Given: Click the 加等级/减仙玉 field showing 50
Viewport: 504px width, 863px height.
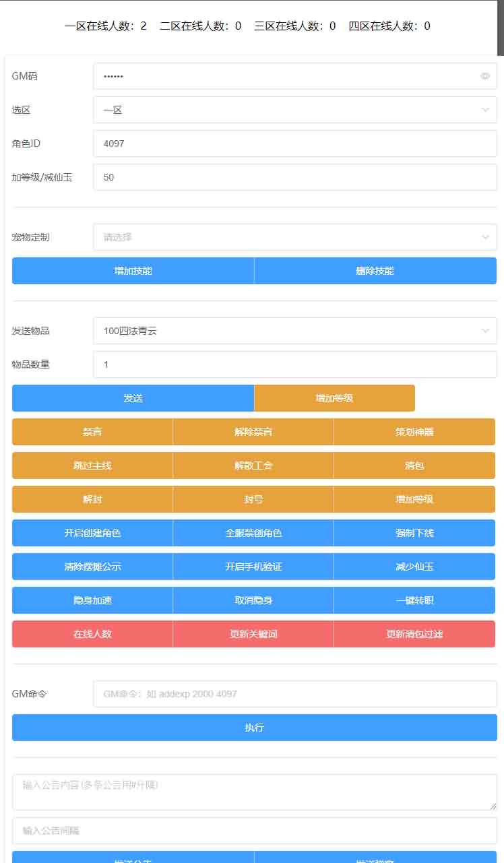Looking at the screenshot, I should (295, 177).
